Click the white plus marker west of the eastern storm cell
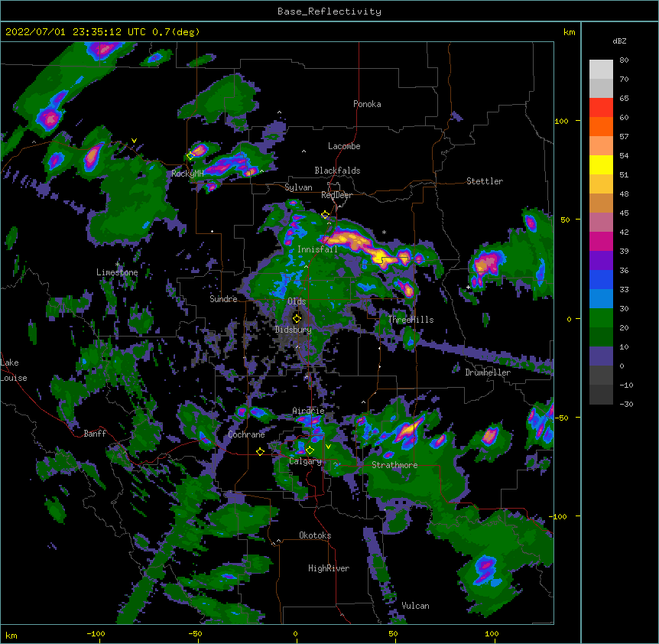This screenshot has width=659, height=644. tap(468, 287)
